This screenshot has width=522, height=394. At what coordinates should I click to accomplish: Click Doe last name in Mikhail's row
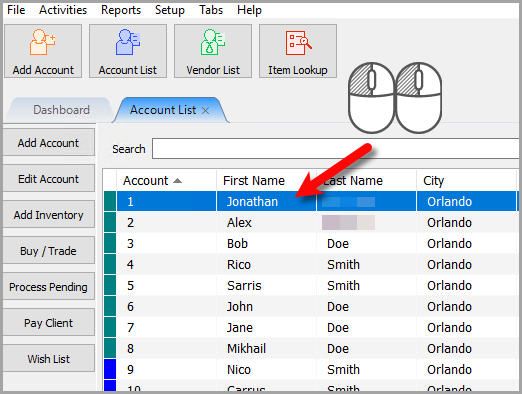click(x=366, y=348)
